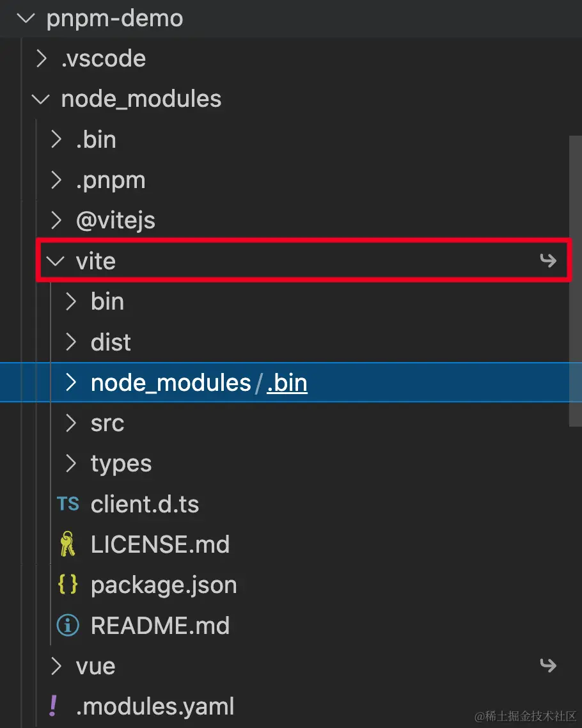The width and height of the screenshot is (582, 728).
Task: Click the curly braces icon beside package.json
Action: (67, 585)
